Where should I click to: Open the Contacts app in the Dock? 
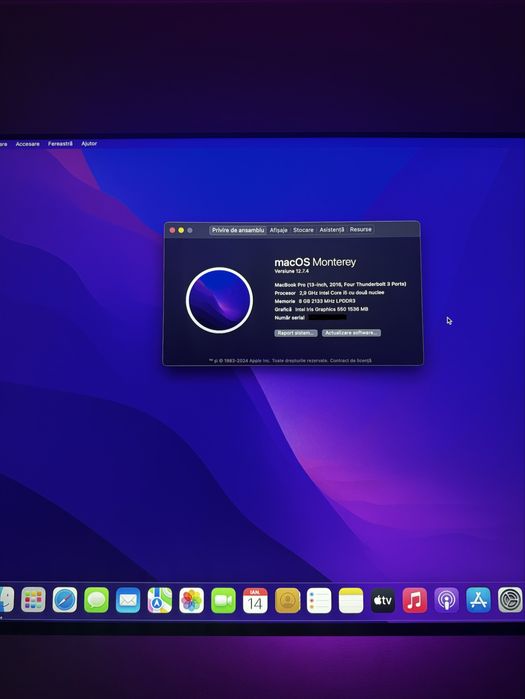pyautogui.click(x=287, y=600)
